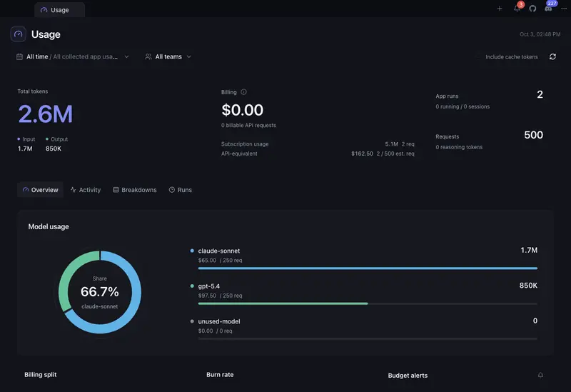Screen dimensions: 571x392
Task: Click the gray unused-model legend dot
Action: coord(192,321)
